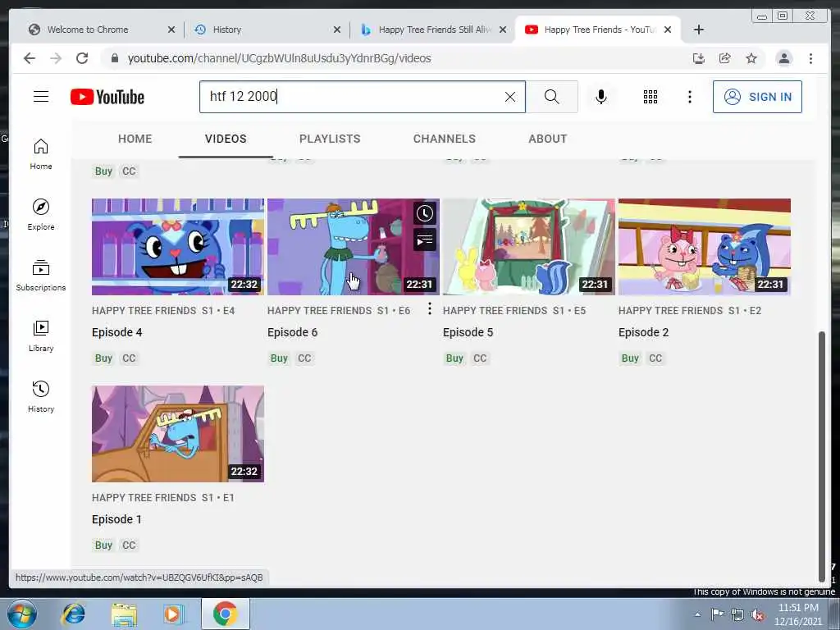The height and width of the screenshot is (630, 840).
Task: Open the Episode 1 thumbnail
Action: 178,434
